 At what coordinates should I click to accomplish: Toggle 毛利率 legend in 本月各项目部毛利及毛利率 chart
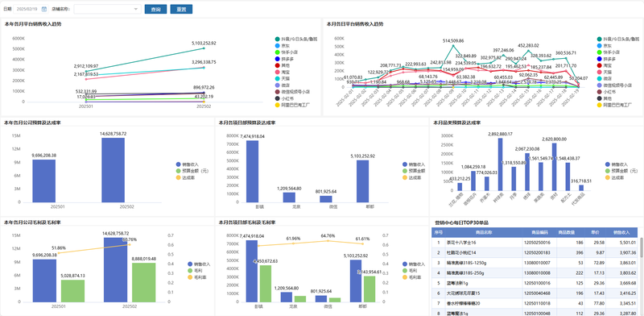point(412,277)
